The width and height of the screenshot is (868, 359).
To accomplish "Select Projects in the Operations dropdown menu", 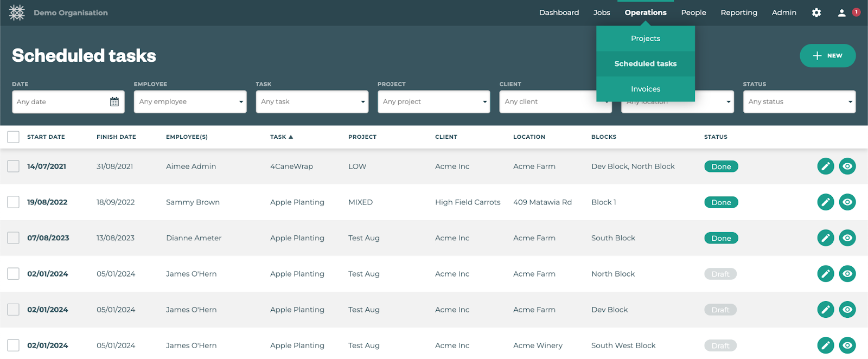I will [x=645, y=39].
